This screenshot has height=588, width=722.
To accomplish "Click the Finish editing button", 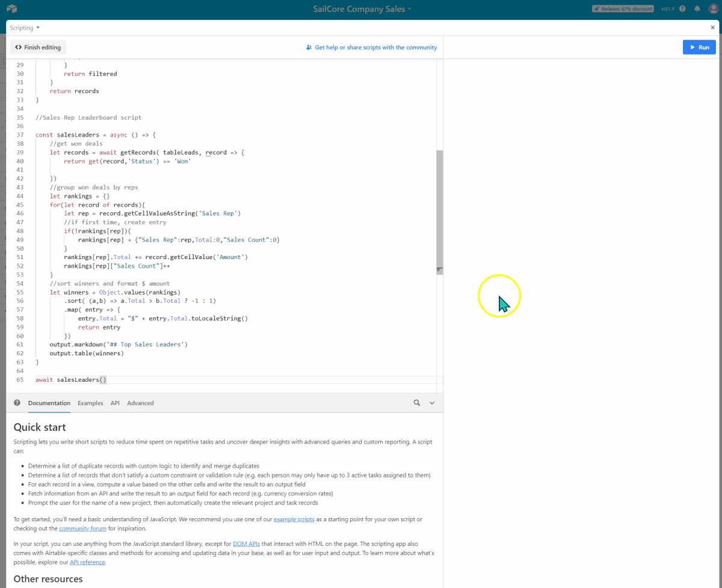I will [x=38, y=47].
